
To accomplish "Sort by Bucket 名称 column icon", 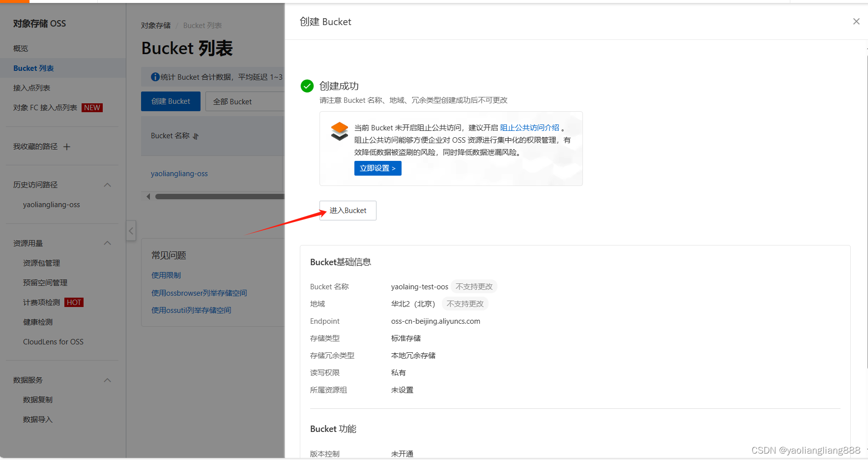I will [196, 136].
